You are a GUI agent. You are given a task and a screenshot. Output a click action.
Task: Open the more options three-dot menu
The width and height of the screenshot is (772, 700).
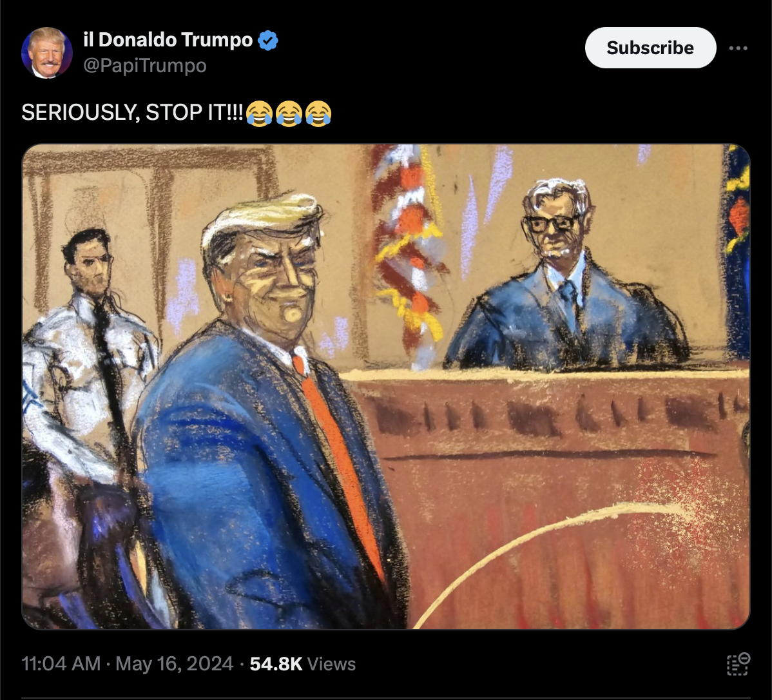(x=738, y=48)
